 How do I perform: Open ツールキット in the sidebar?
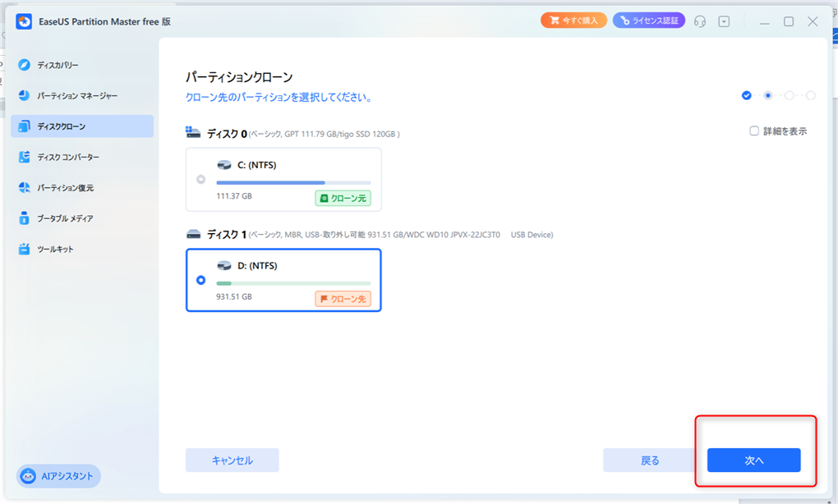[x=82, y=250]
